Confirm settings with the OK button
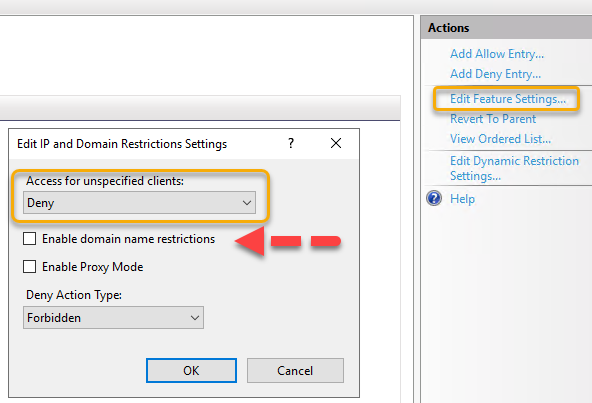Screen dimensions: 592x403 click(x=191, y=371)
